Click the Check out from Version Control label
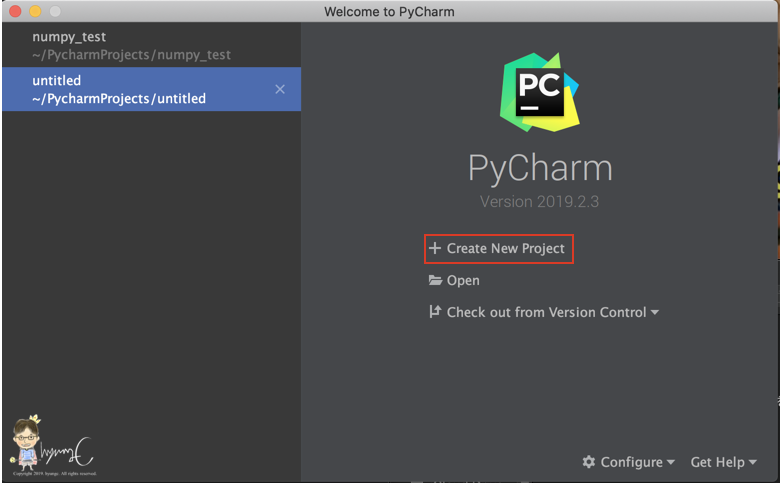Image resolution: width=780 pixels, height=483 pixels. pyautogui.click(x=546, y=312)
